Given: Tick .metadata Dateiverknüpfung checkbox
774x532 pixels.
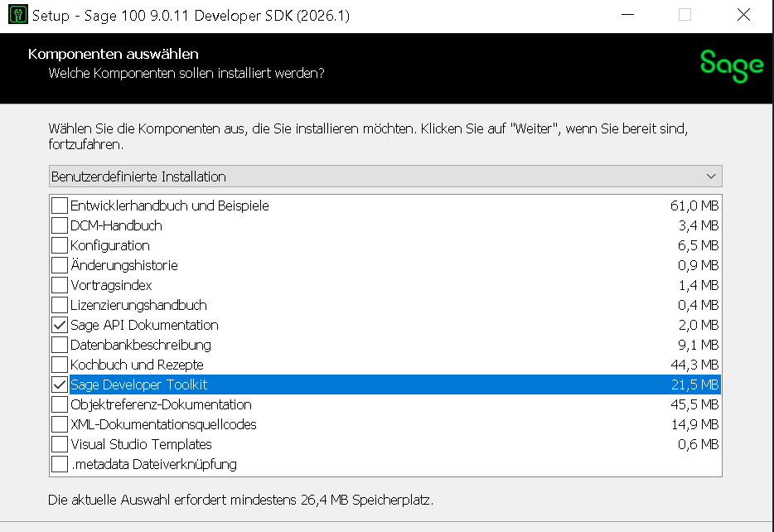Looking at the screenshot, I should [x=60, y=464].
